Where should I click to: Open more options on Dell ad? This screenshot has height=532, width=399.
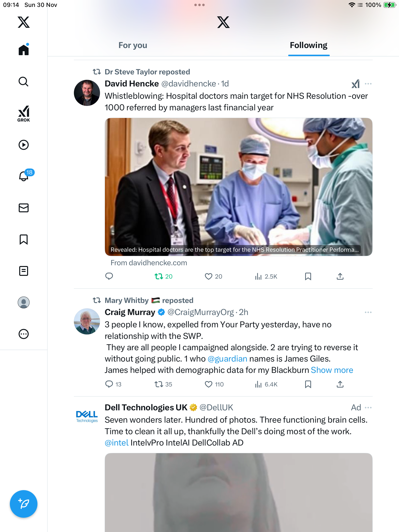click(368, 408)
